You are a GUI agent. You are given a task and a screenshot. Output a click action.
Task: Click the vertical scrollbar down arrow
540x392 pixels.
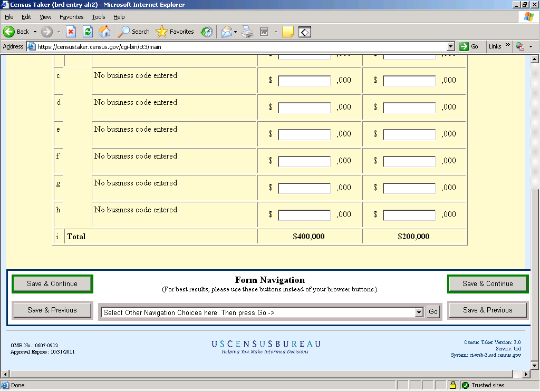534,365
